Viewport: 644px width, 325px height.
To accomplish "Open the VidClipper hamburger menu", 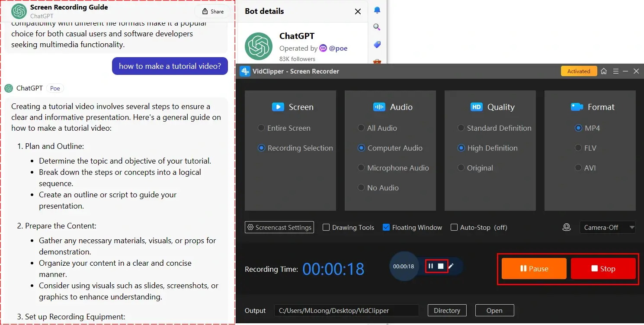I will click(616, 71).
